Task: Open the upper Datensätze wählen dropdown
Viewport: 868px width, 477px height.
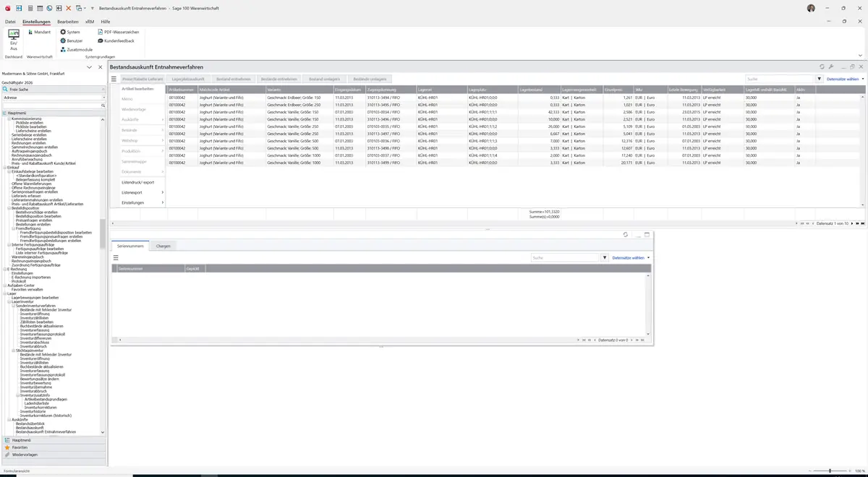Action: 845,79
